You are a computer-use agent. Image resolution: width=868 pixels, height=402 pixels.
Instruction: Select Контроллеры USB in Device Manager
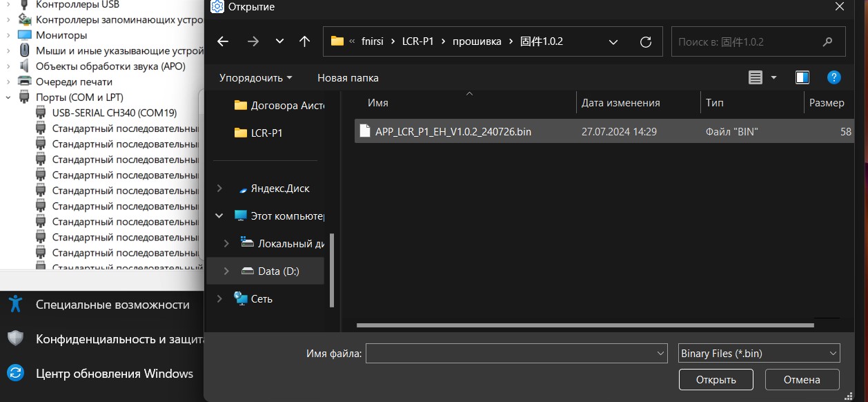pos(77,5)
